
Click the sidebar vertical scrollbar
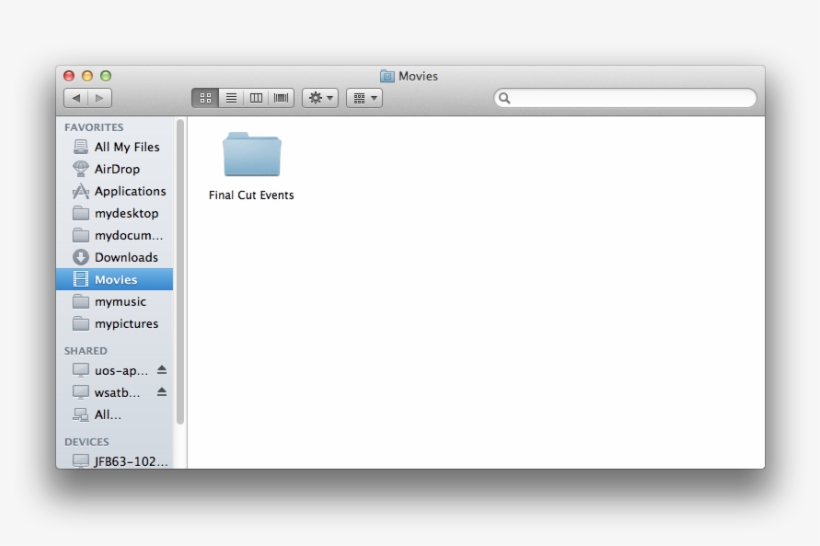[x=181, y=270]
